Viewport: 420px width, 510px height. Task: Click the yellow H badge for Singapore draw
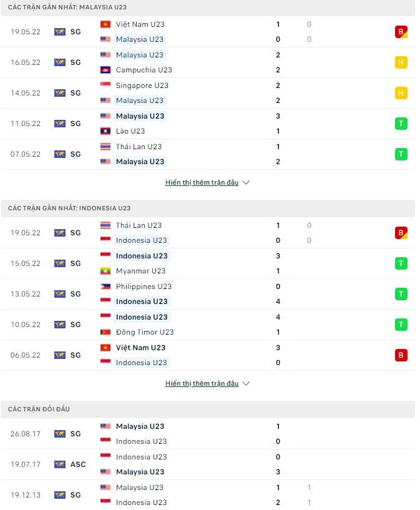click(x=401, y=92)
